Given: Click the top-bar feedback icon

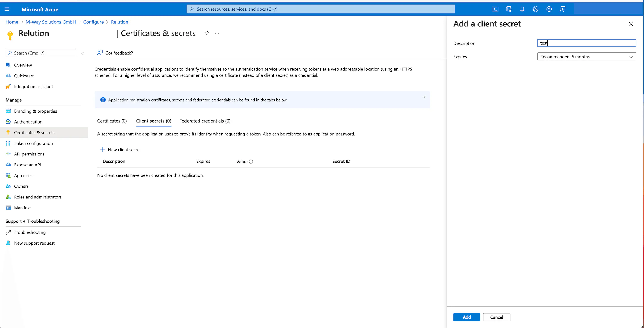Looking at the screenshot, I should point(562,9).
